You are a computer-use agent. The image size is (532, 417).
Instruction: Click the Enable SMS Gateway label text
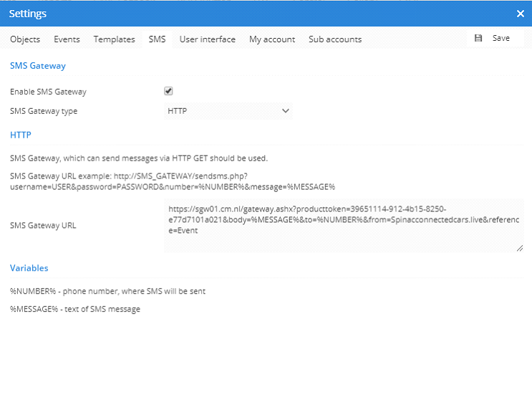(x=48, y=92)
